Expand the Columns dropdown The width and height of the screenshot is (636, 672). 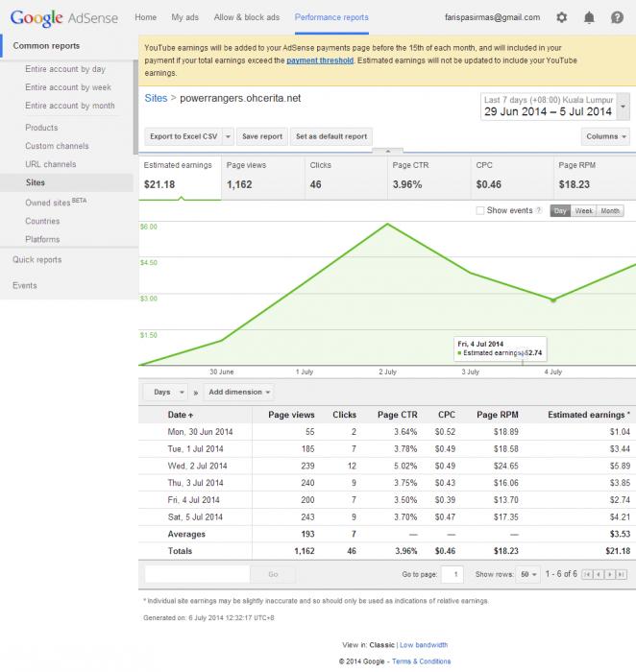click(x=605, y=136)
